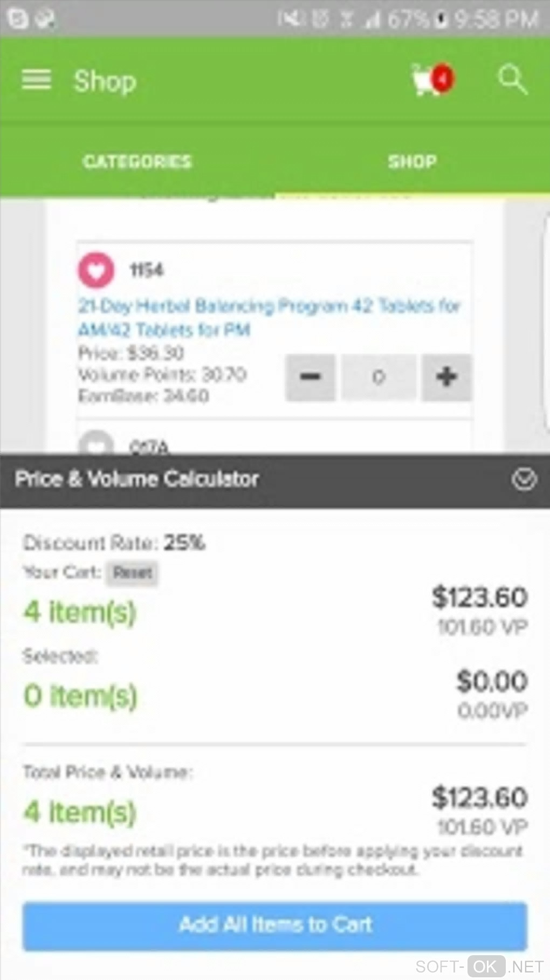Unfavorite item 1154 using pink heart
Viewport: 550px width, 980px height.
97,270
